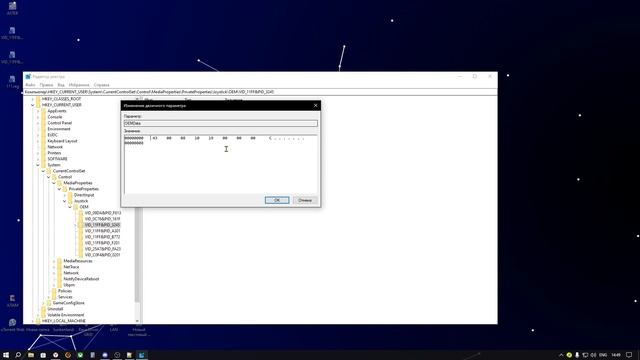Screen dimensions: 640x360
Task: Confirm the binary value with OK
Action: (x=277, y=200)
